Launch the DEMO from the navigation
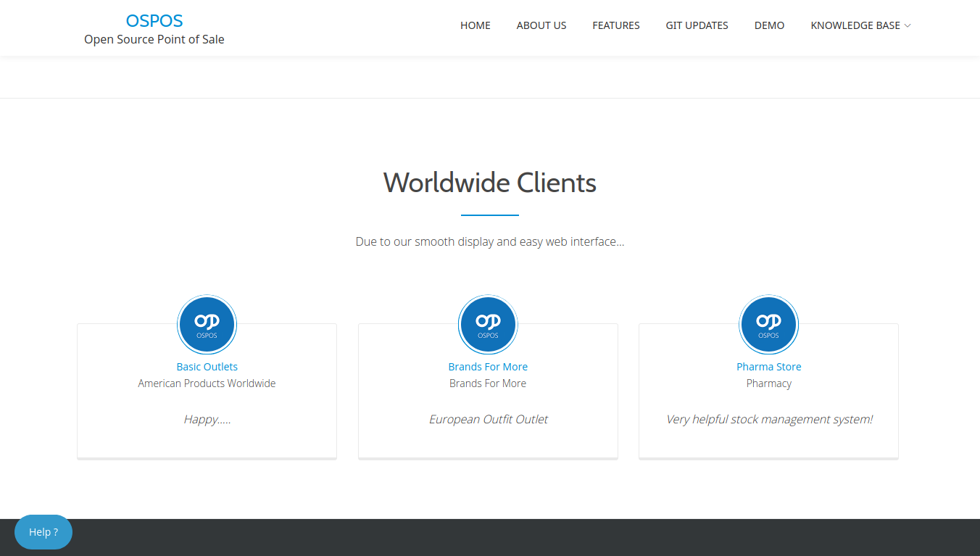Image resolution: width=980 pixels, height=556 pixels. 769,25
